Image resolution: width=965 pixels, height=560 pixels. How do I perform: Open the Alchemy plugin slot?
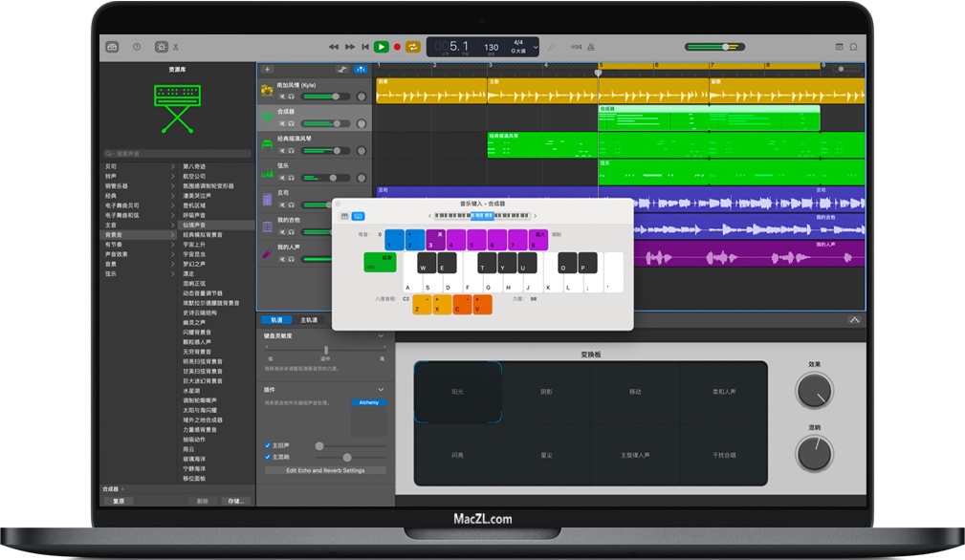(368, 402)
